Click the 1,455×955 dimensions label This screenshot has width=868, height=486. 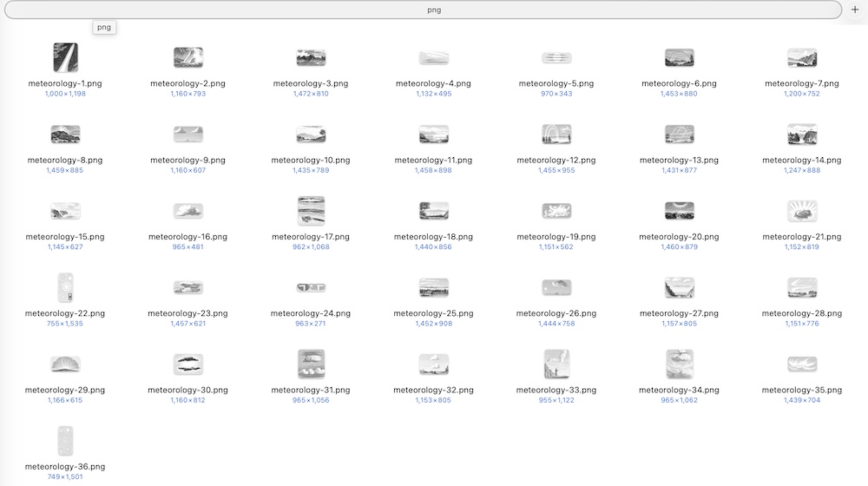[x=556, y=170]
